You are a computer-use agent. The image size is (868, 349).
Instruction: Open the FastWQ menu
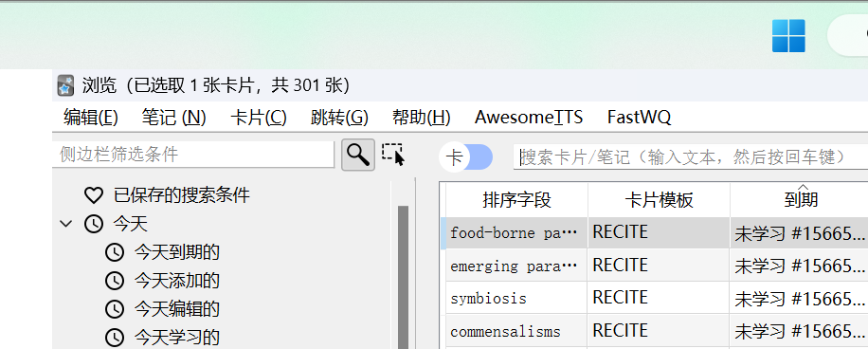(x=639, y=118)
